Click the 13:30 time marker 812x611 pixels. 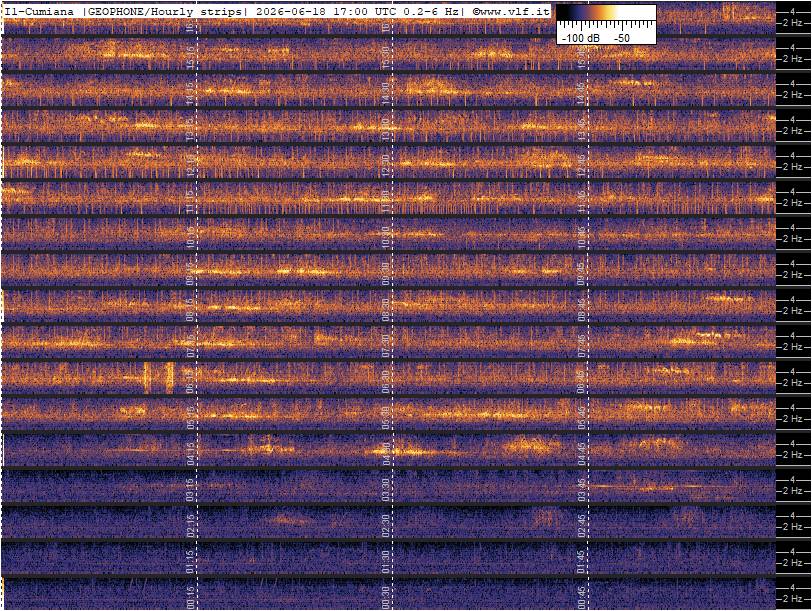pos(385,129)
